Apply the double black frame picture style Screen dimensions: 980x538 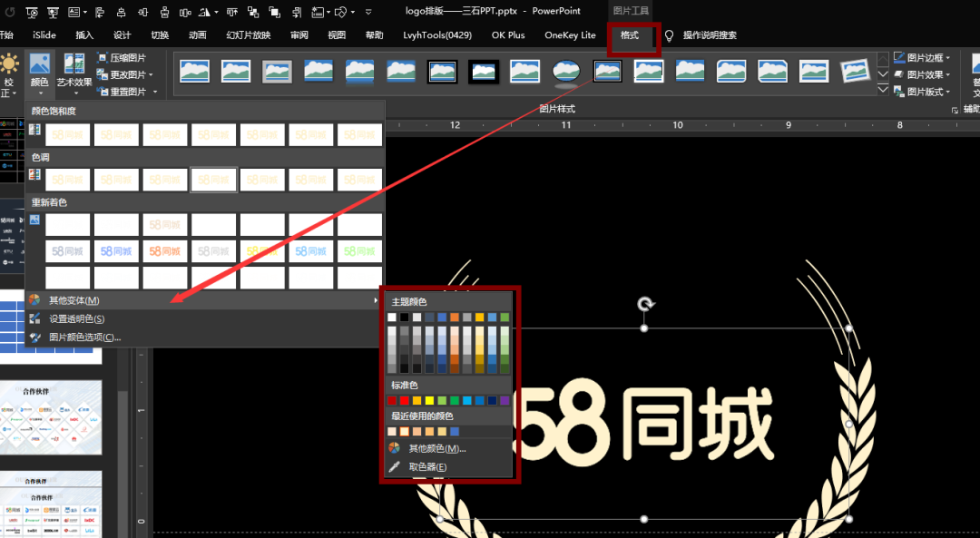coord(443,73)
